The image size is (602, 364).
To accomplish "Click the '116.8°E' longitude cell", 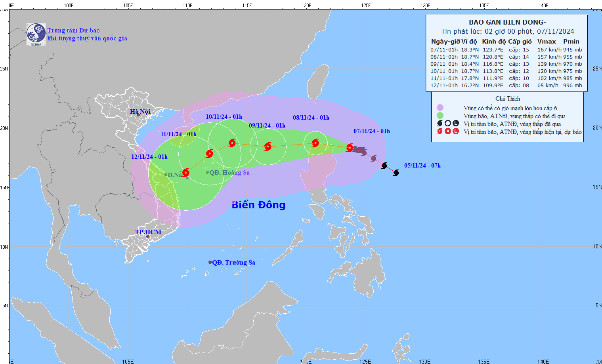I will coord(493,64).
